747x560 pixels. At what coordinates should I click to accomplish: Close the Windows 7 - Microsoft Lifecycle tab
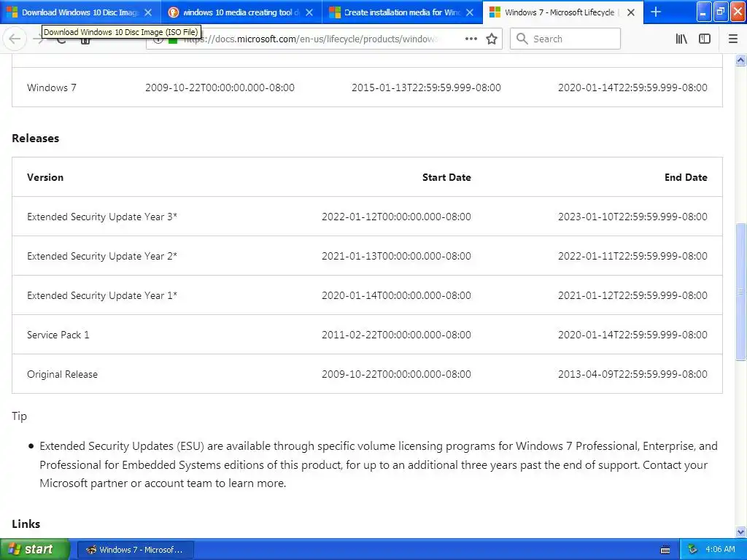coord(631,12)
